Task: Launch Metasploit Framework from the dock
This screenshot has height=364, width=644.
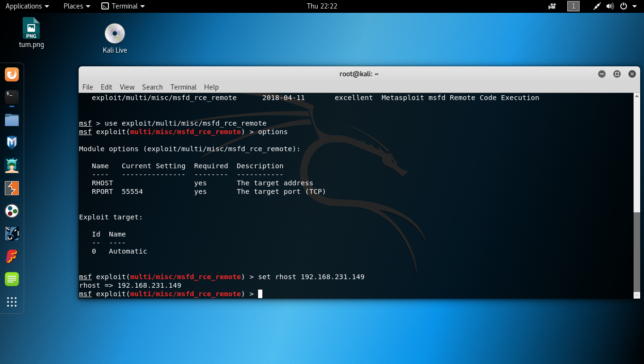Action: pos(12,143)
